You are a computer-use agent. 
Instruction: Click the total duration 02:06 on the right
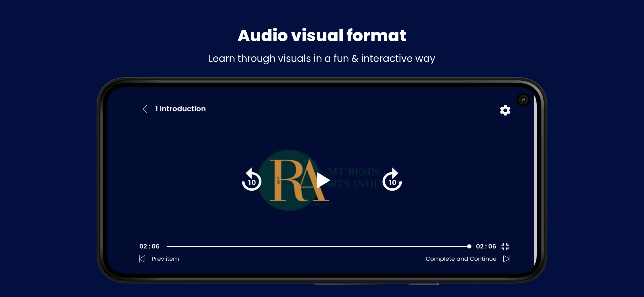point(486,246)
